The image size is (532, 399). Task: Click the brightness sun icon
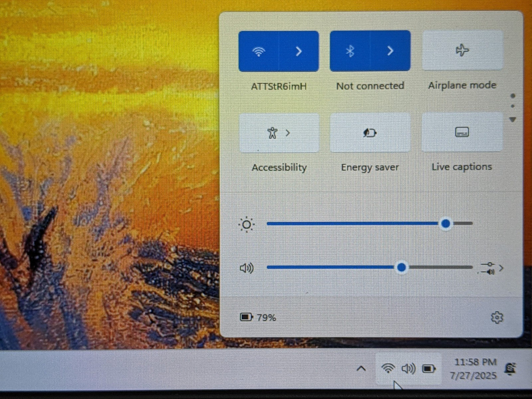[246, 224]
